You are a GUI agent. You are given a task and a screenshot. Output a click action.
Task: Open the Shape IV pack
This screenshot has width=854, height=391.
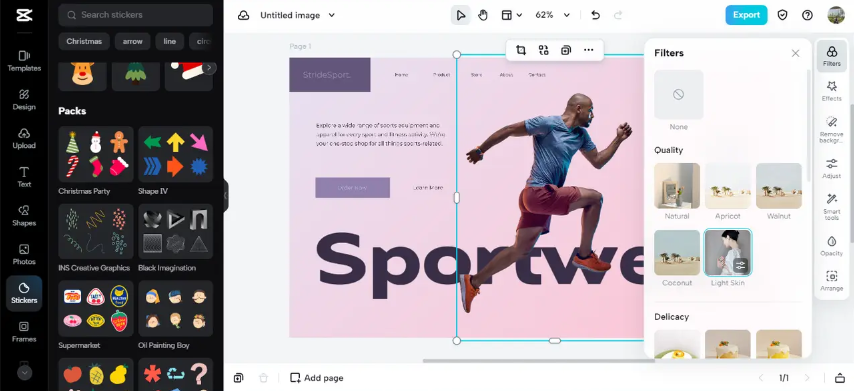pos(175,154)
